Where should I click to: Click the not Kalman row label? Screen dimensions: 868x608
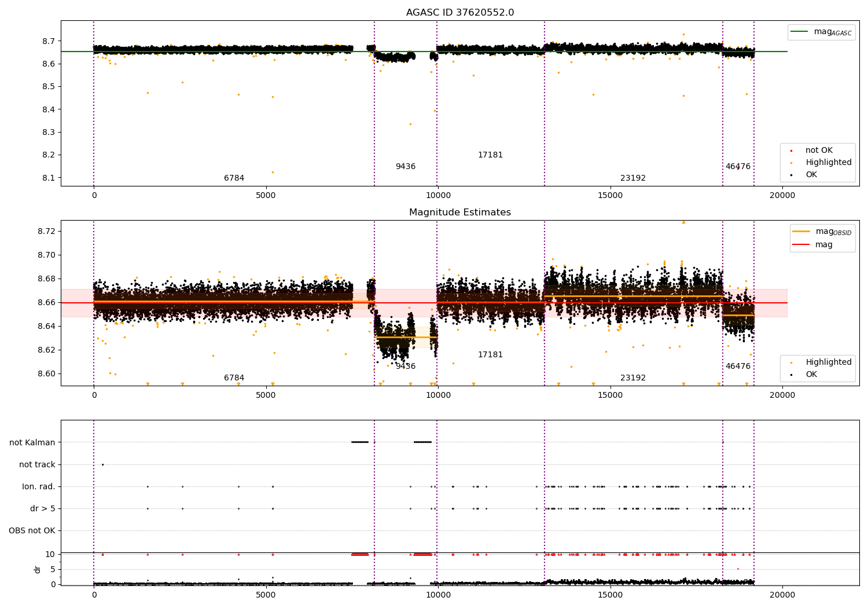click(32, 443)
